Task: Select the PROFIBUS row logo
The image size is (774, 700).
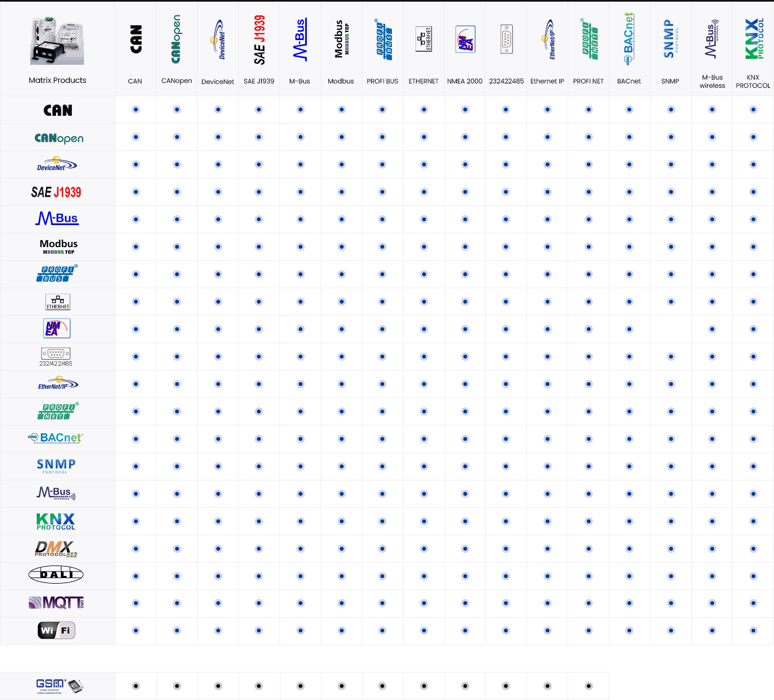Action: pos(57,273)
